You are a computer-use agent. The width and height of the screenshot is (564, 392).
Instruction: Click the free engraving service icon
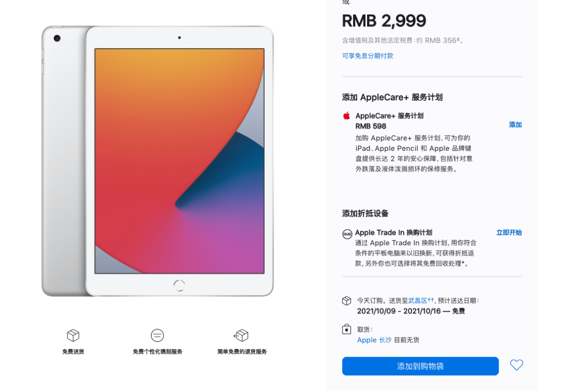click(157, 335)
